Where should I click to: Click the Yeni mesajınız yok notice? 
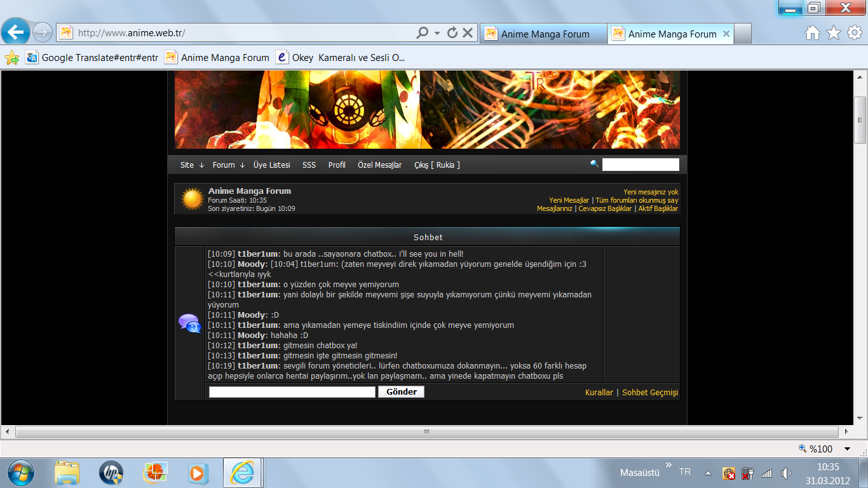[x=651, y=192]
